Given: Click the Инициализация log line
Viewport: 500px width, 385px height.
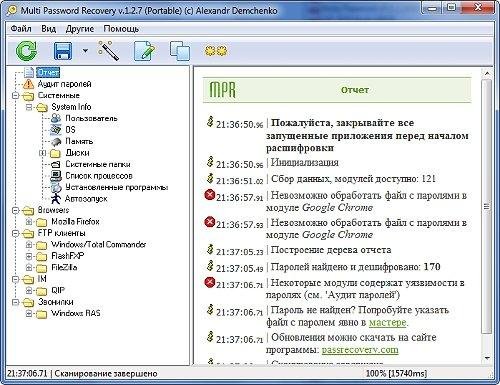Looking at the screenshot, I should 305,162.
